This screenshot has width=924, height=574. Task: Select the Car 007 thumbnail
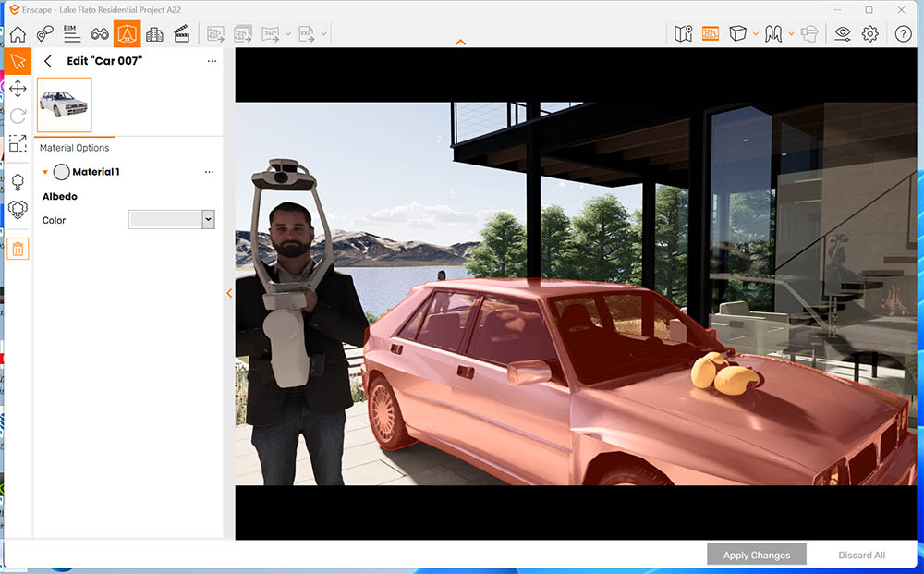[x=65, y=104]
